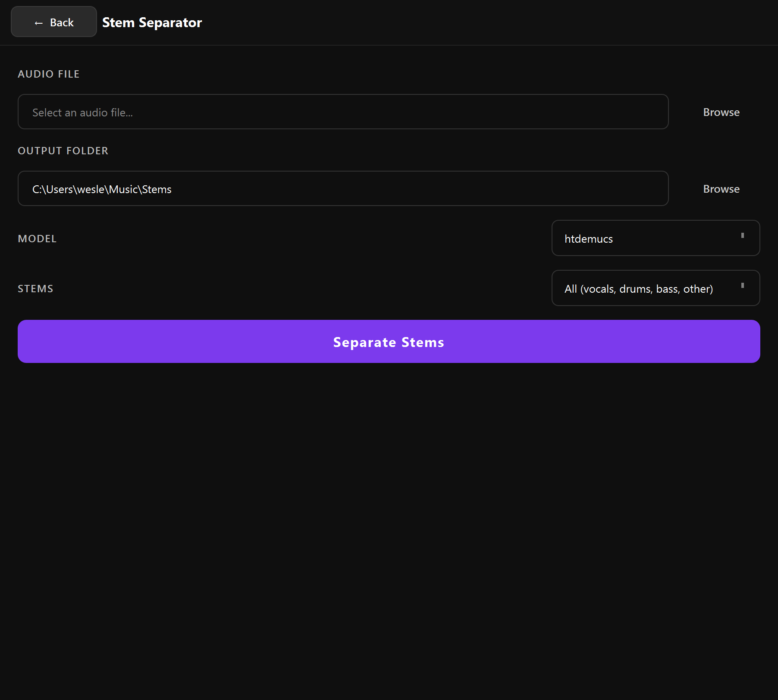Click the STEMS label
The image size is (778, 700).
35,289
